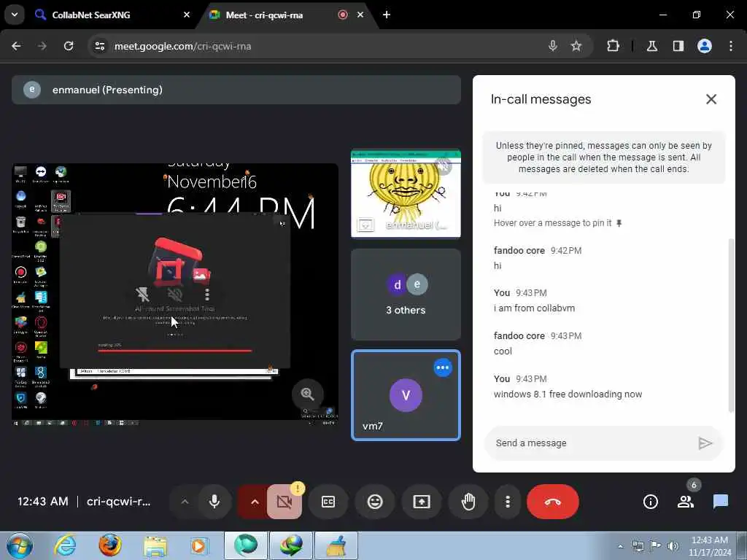Open Firefox from the taskbar

[x=110, y=545]
